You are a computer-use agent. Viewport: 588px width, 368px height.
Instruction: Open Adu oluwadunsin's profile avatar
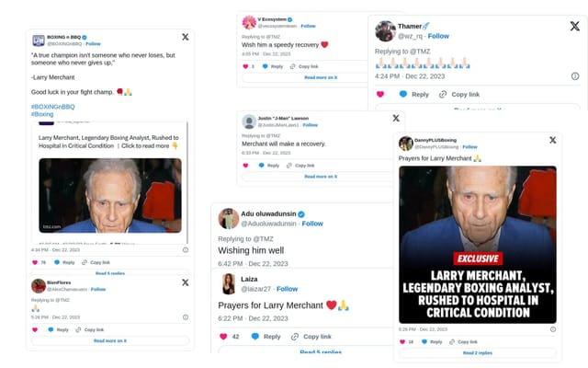coord(229,219)
